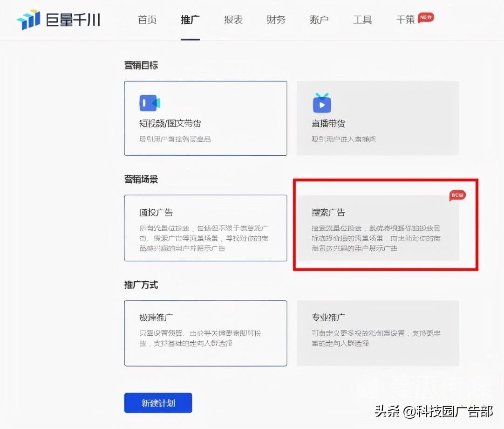Pick the 专业推广 promotion method
The width and height of the screenshot is (504, 429).
point(378,333)
